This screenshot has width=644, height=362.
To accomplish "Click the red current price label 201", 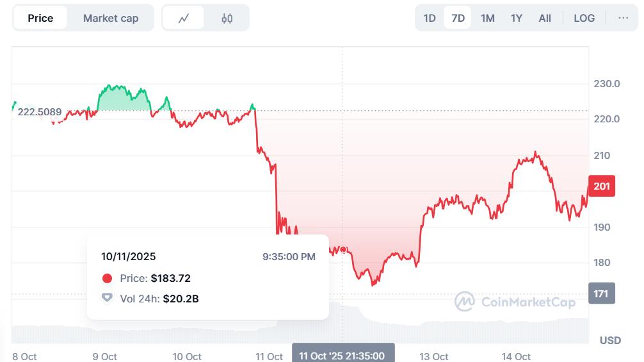I will pyautogui.click(x=602, y=186).
